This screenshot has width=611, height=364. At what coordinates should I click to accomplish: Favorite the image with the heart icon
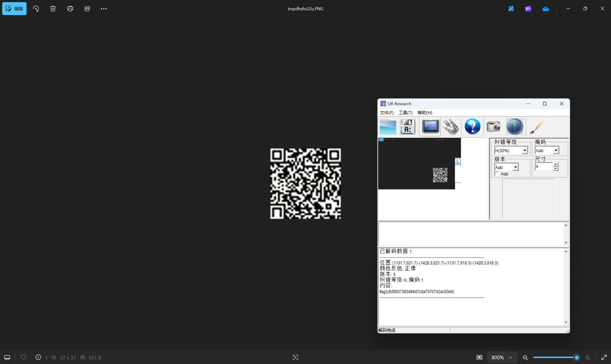coord(23,357)
